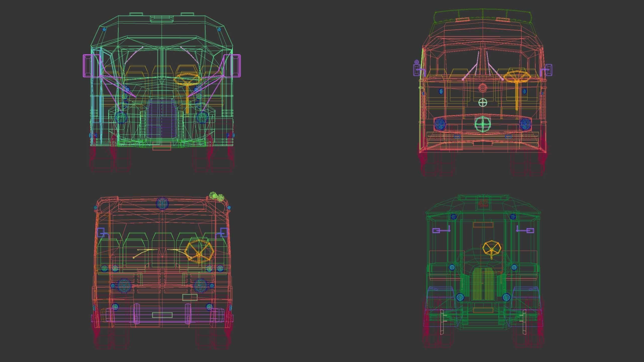Select the purple radiator grille on light green truck
The width and height of the screenshot is (644, 362).
(162, 118)
